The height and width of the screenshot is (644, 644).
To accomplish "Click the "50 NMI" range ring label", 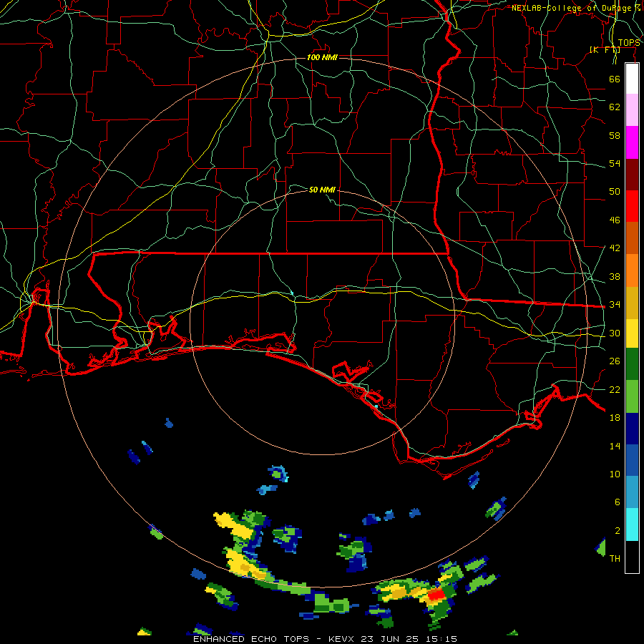I will click(x=323, y=190).
